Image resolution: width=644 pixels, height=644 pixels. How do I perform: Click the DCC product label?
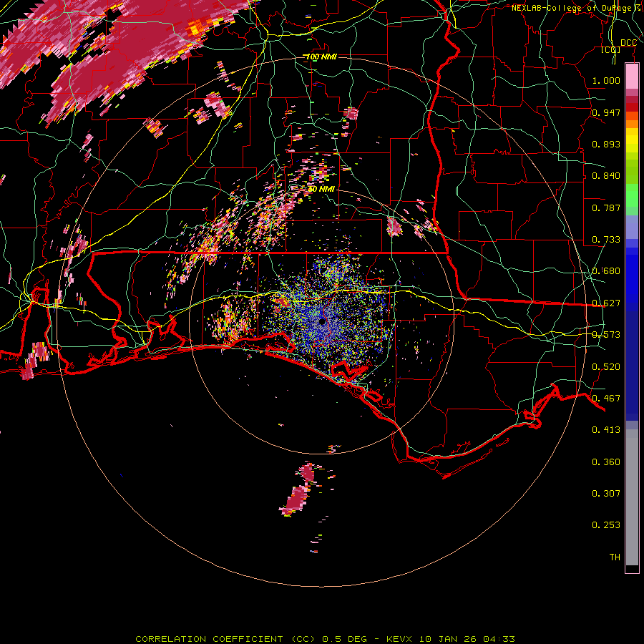point(628,43)
